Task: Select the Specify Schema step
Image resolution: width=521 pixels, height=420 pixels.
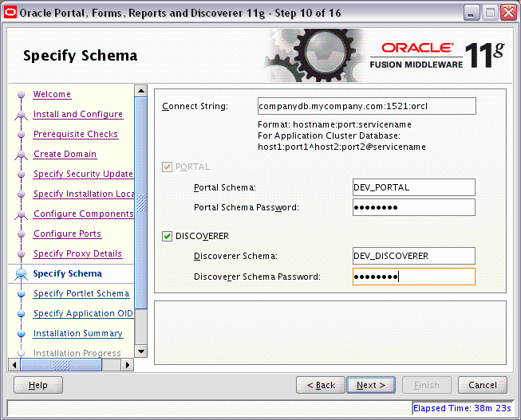Action: click(x=68, y=273)
